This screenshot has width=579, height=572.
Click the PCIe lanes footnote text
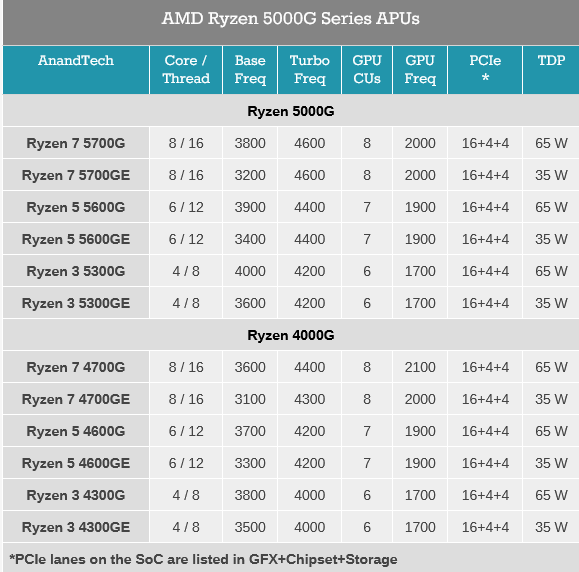point(203,559)
